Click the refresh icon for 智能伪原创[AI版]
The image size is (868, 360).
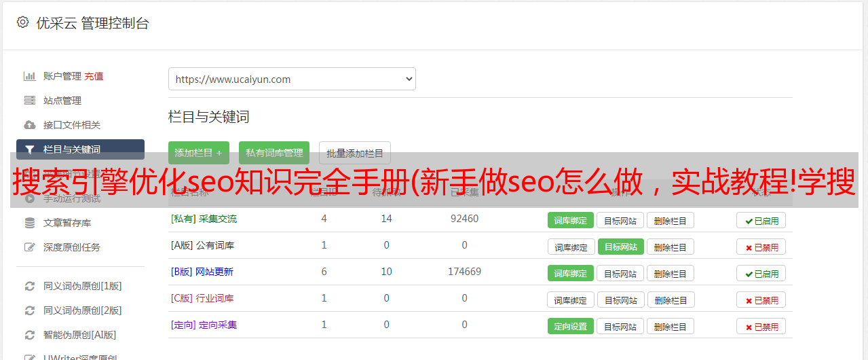30,335
